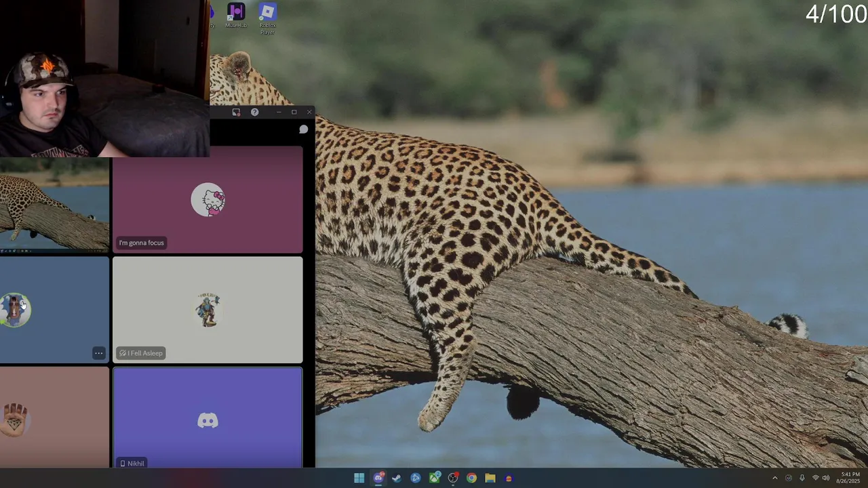This screenshot has height=488, width=868.
Task: Open the Windows Start menu
Action: coord(359,478)
